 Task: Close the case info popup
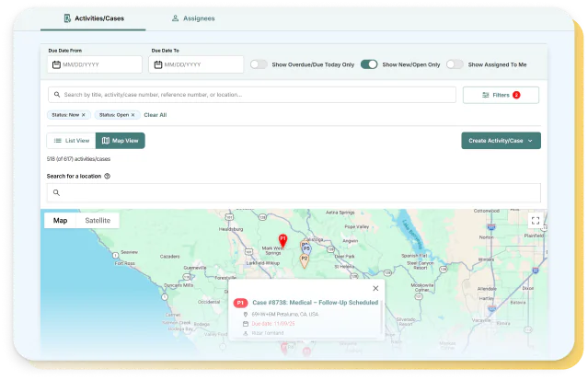pos(375,289)
